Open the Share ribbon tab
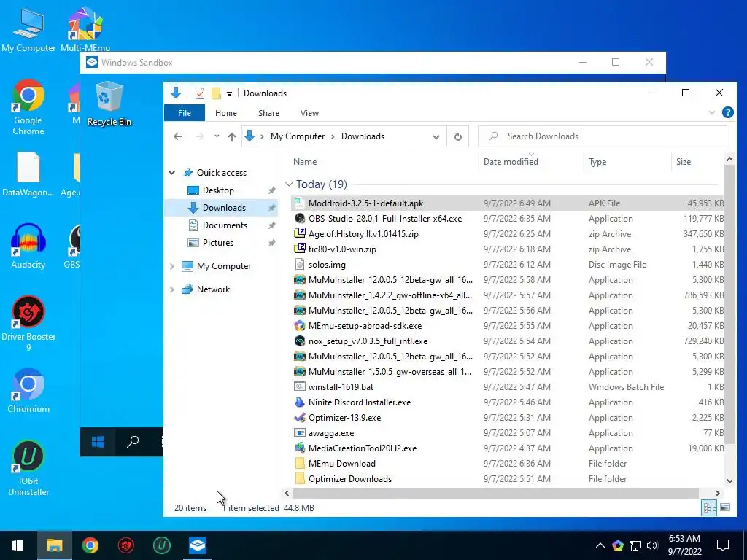This screenshot has width=747, height=560. click(268, 113)
